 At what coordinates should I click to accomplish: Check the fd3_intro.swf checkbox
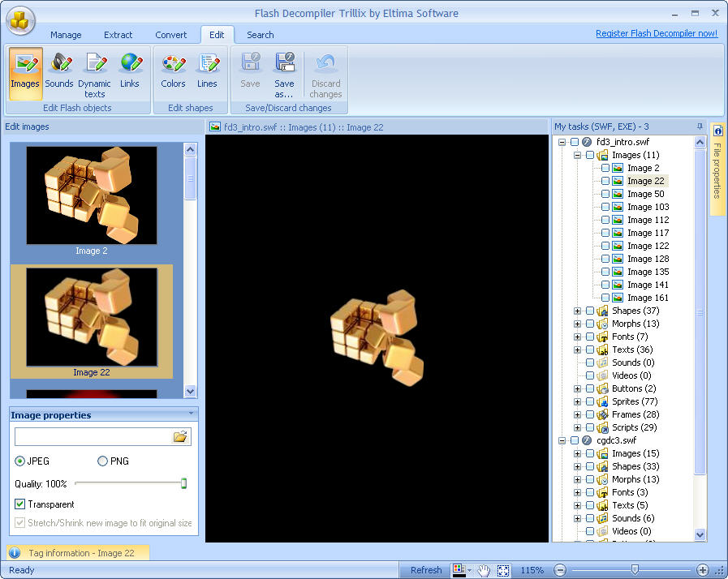pos(575,142)
